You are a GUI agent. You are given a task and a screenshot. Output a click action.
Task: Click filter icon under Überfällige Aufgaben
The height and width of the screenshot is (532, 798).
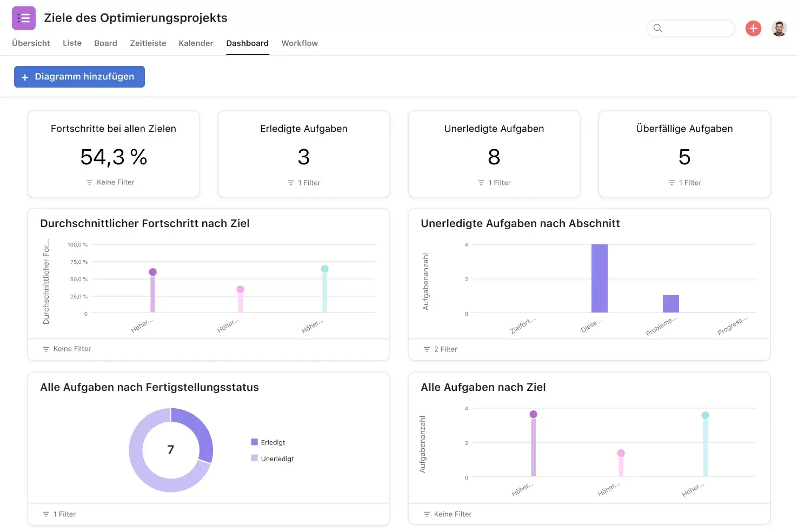[671, 183]
